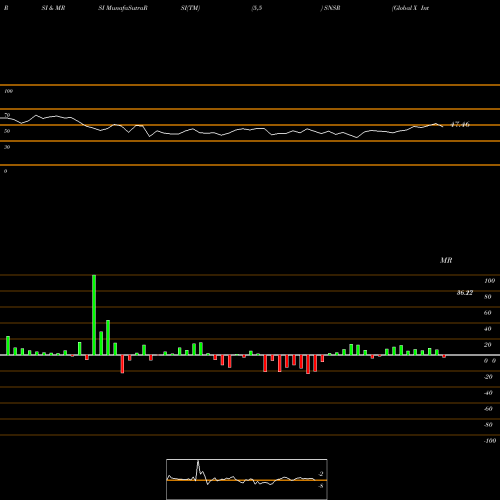Click the 'SI & MR' header label
Image resolution: width=500 pixels, height=500 pixels.
coord(53,8)
